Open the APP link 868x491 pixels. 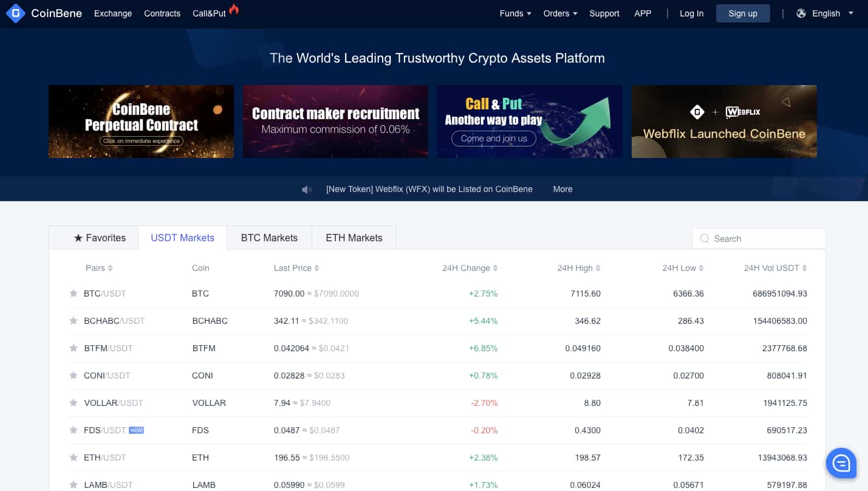(x=643, y=13)
